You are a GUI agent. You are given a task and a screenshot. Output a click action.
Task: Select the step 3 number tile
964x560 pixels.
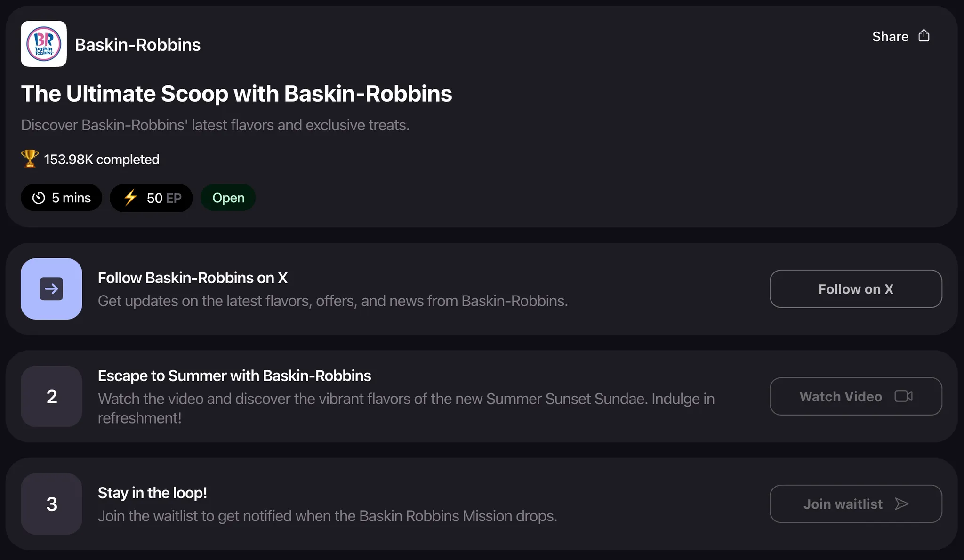51,504
